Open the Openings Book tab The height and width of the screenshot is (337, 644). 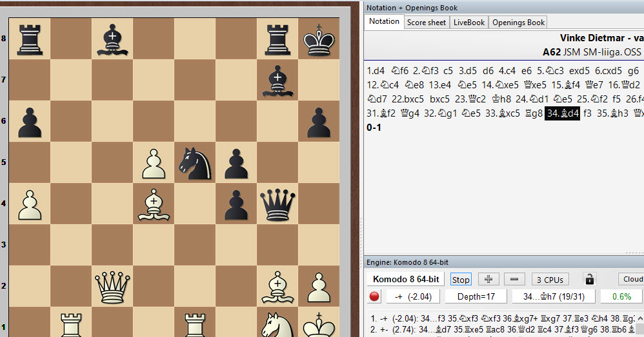click(518, 22)
